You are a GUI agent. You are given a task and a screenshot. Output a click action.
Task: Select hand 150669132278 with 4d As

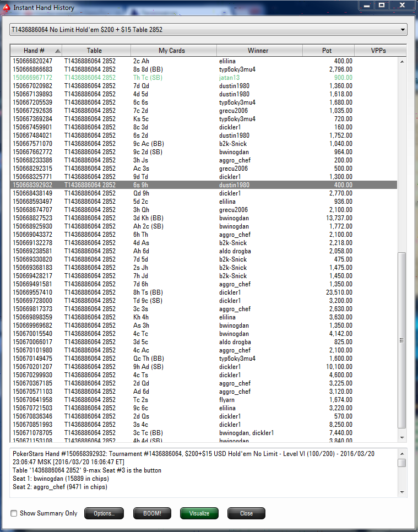pyautogui.click(x=204, y=243)
